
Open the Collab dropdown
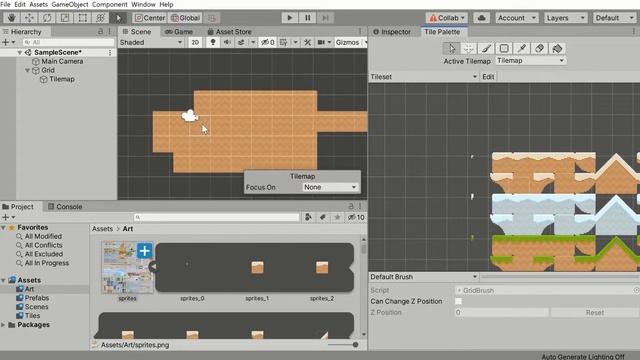(x=447, y=18)
